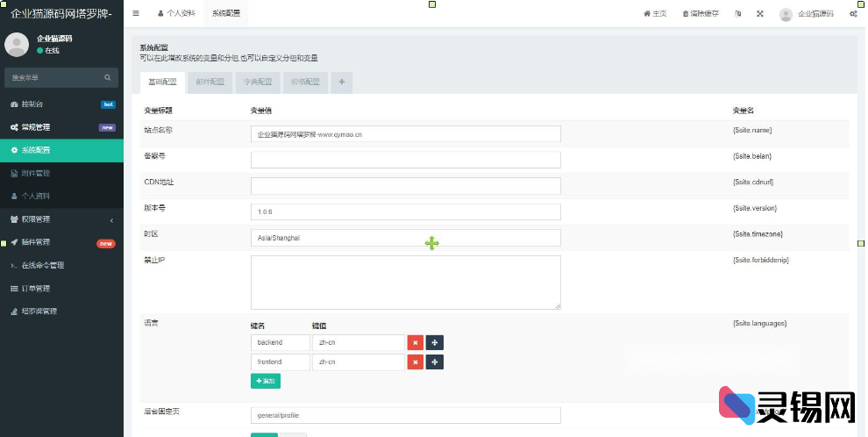The image size is (868, 437).
Task: Click the {$site.timezone} variable text
Action: pos(758,233)
